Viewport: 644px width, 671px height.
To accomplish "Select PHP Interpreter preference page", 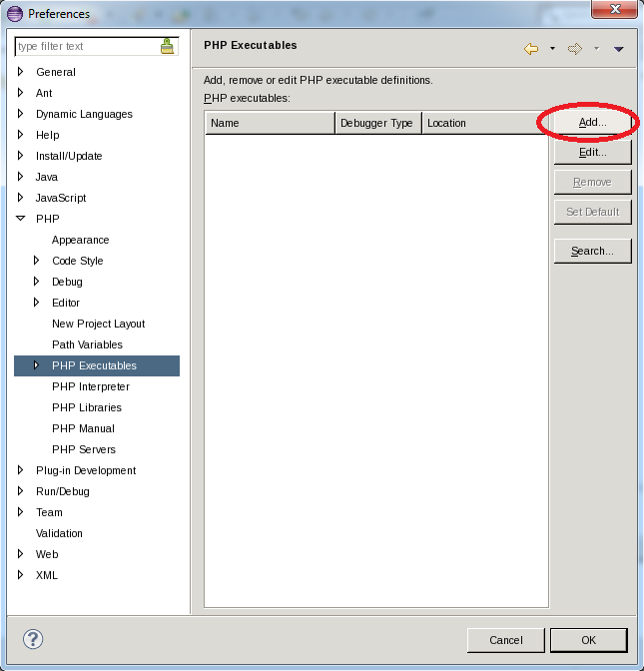I will pyautogui.click(x=91, y=386).
